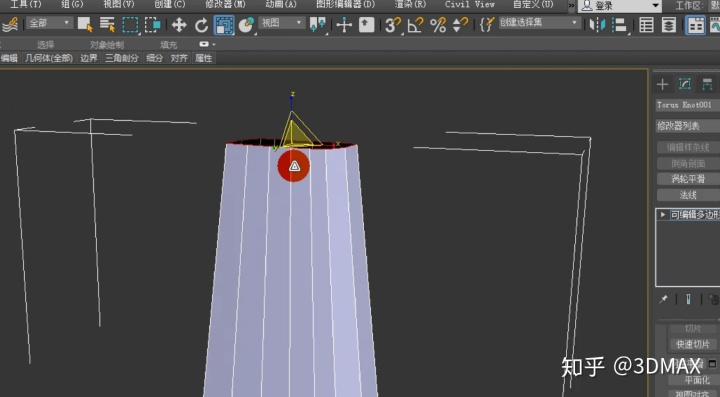Toggle the 3D Snaps icon

click(x=393, y=25)
